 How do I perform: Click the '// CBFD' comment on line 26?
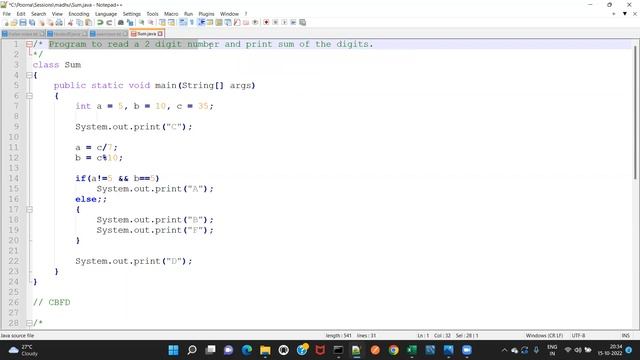click(51, 302)
